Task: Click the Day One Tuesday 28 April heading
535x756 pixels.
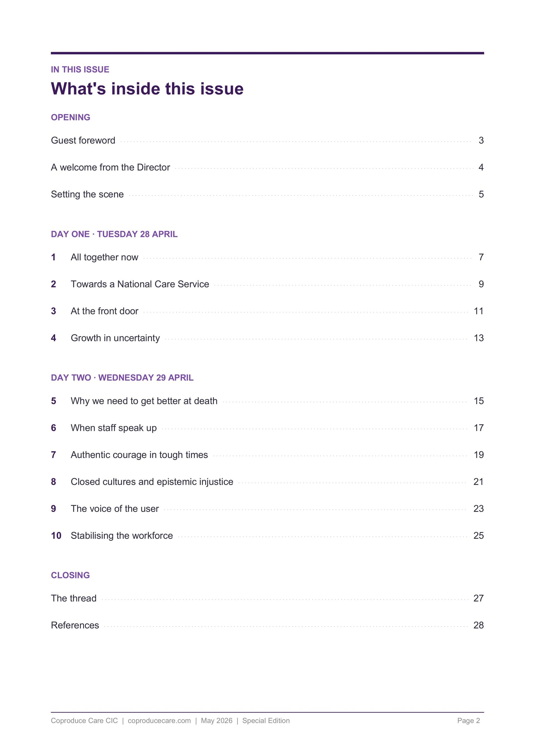Action: [114, 234]
